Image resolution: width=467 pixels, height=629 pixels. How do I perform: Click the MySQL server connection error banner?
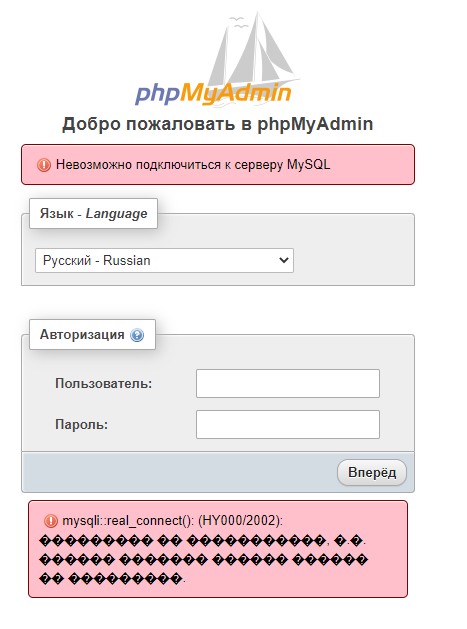(218, 164)
